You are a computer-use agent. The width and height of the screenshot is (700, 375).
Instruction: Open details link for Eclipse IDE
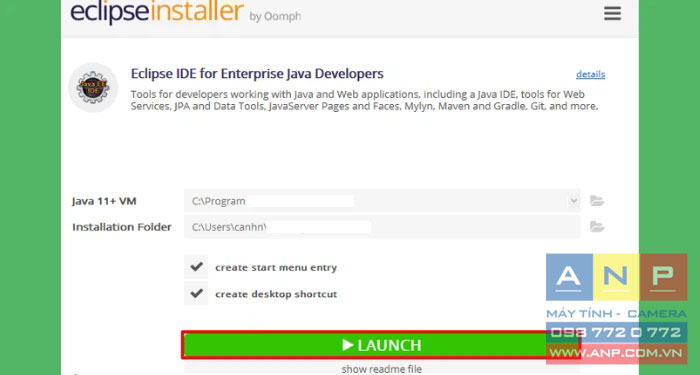tap(590, 74)
